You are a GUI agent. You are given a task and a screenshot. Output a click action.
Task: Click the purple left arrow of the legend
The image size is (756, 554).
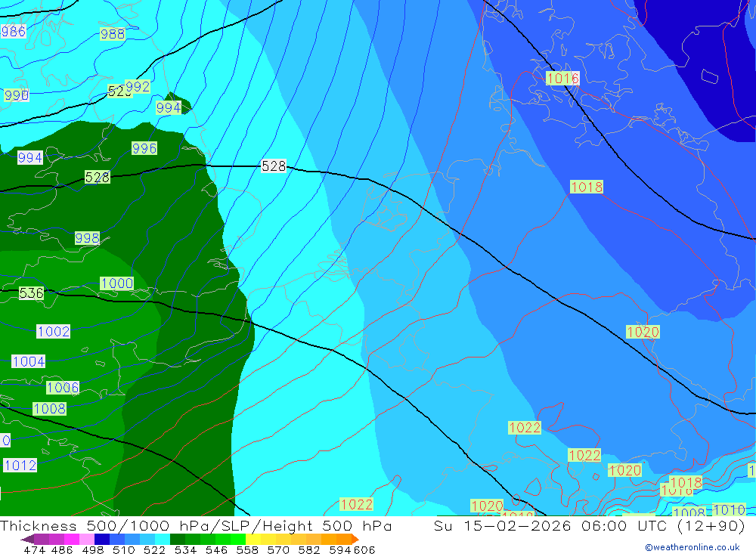[27, 540]
